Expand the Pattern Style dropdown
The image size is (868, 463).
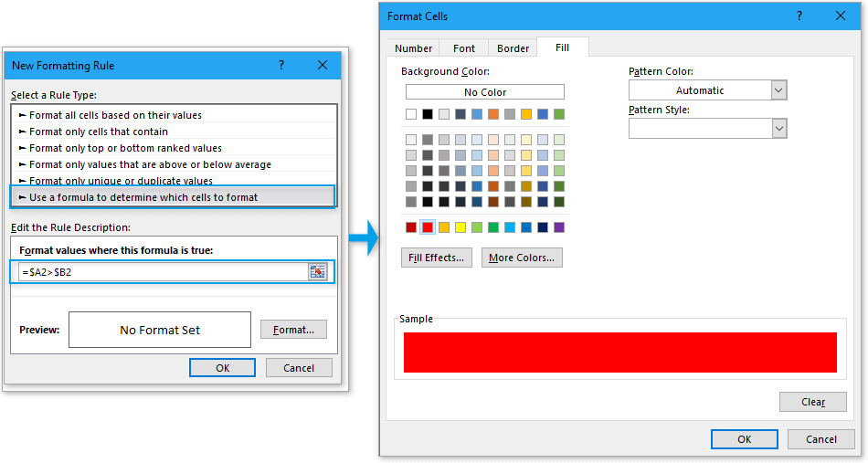(x=778, y=129)
